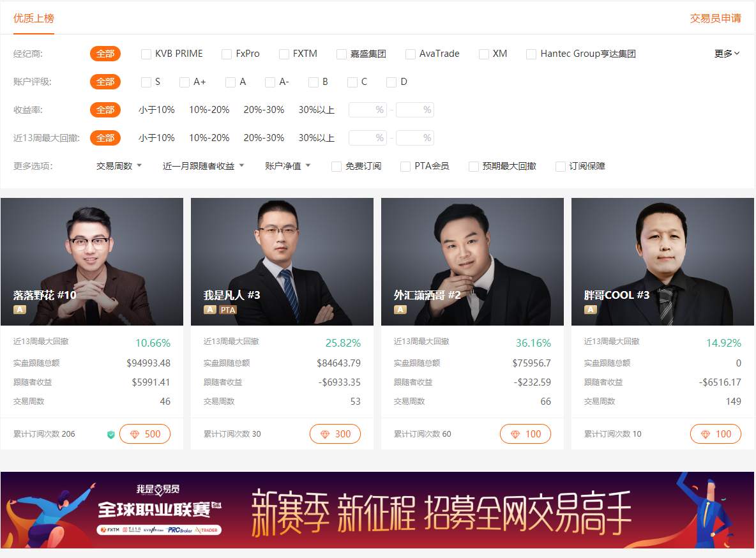This screenshot has height=558, width=756.
Task: Click the PTA badge on 我是凡人 card
Action: click(x=228, y=310)
